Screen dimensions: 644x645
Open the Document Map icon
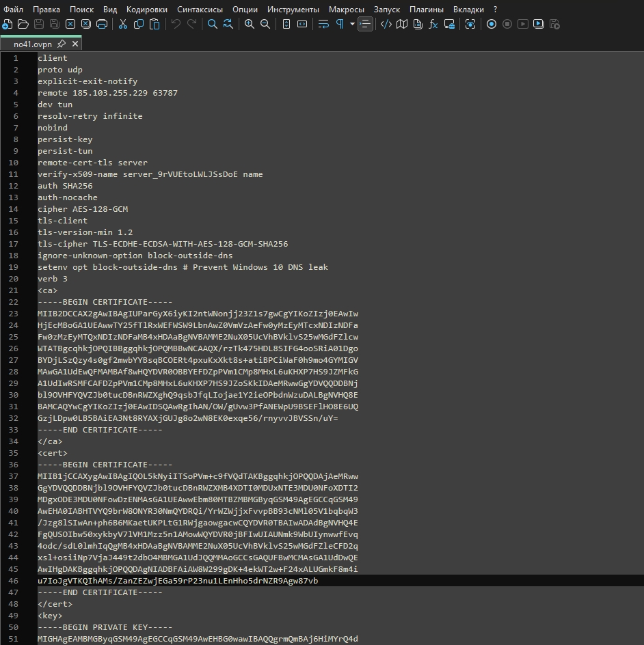click(x=402, y=25)
